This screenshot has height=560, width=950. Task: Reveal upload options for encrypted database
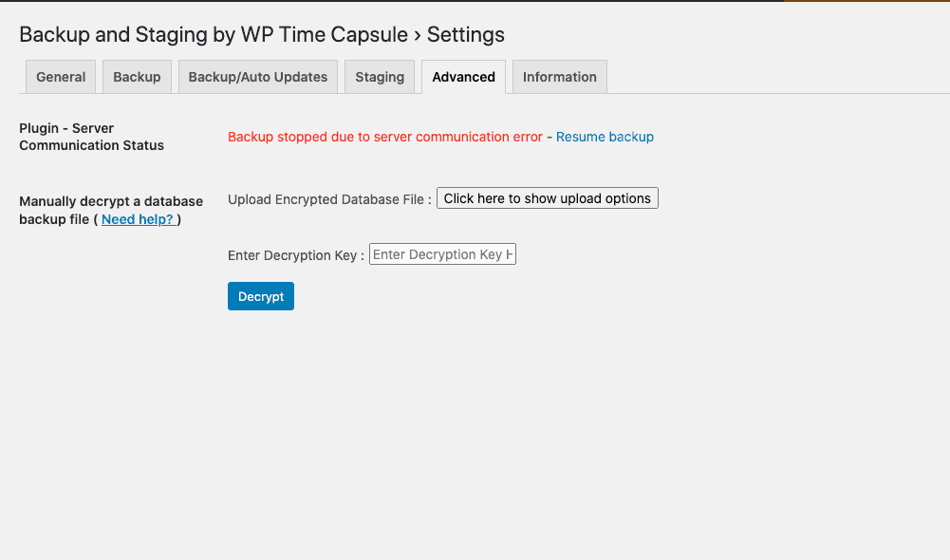547,197
